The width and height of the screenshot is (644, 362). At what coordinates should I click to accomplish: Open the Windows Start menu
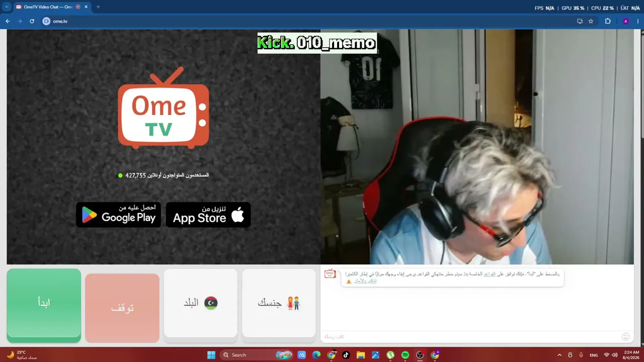coord(211,355)
